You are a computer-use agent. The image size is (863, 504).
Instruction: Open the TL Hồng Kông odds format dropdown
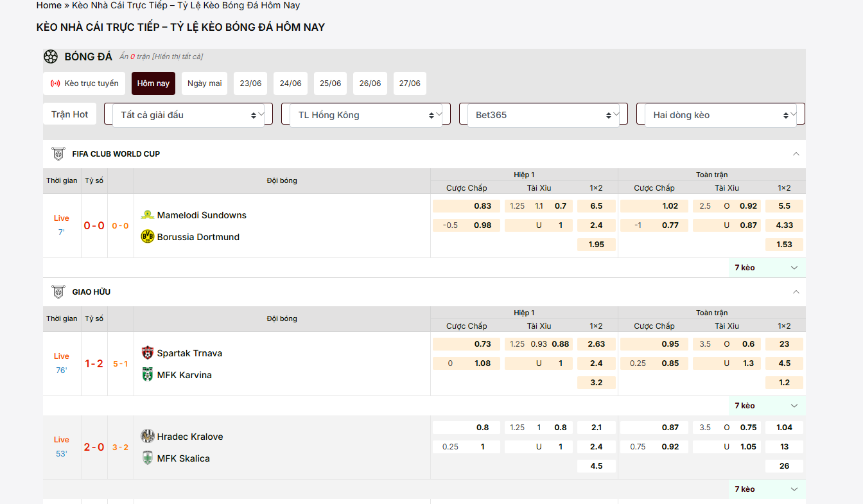[366, 115]
